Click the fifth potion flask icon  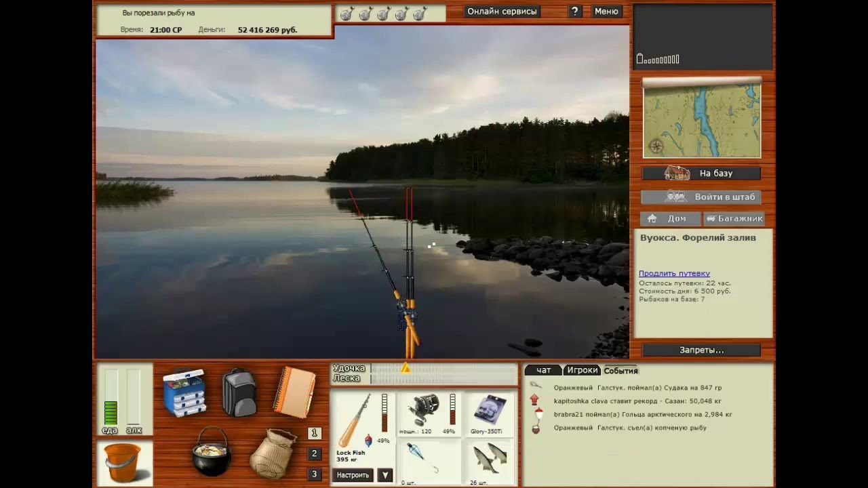420,13
